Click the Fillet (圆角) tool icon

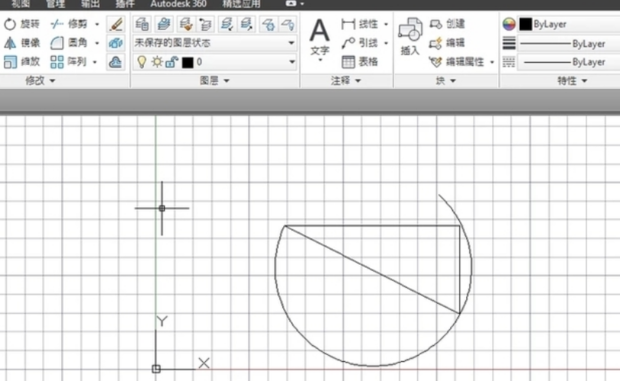pos(57,43)
